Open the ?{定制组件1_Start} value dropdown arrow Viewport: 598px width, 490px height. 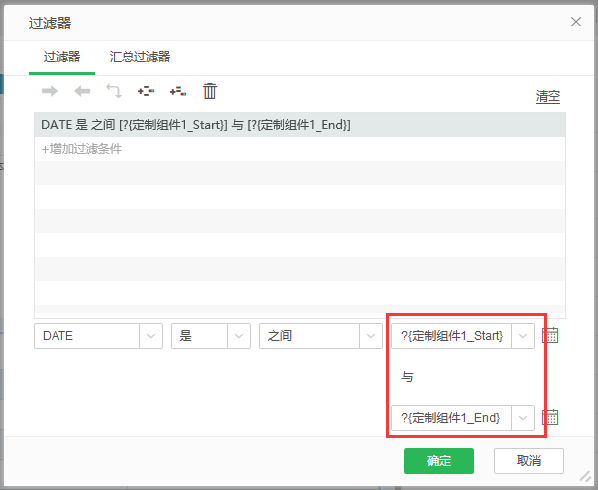[x=523, y=336]
